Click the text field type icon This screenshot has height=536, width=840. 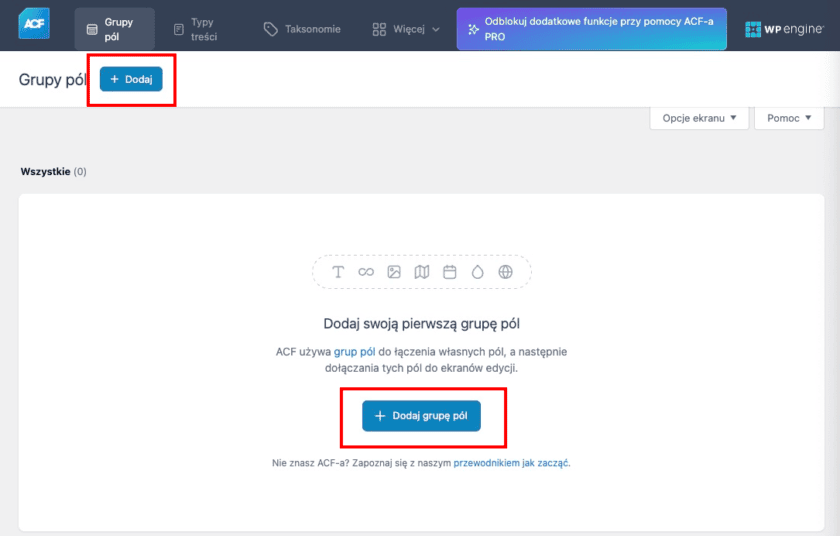tap(338, 272)
